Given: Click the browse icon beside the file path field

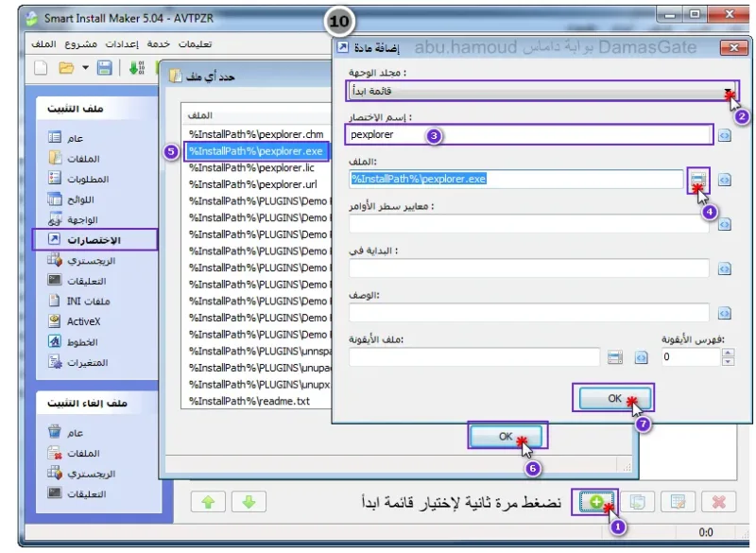Looking at the screenshot, I should click(x=698, y=180).
